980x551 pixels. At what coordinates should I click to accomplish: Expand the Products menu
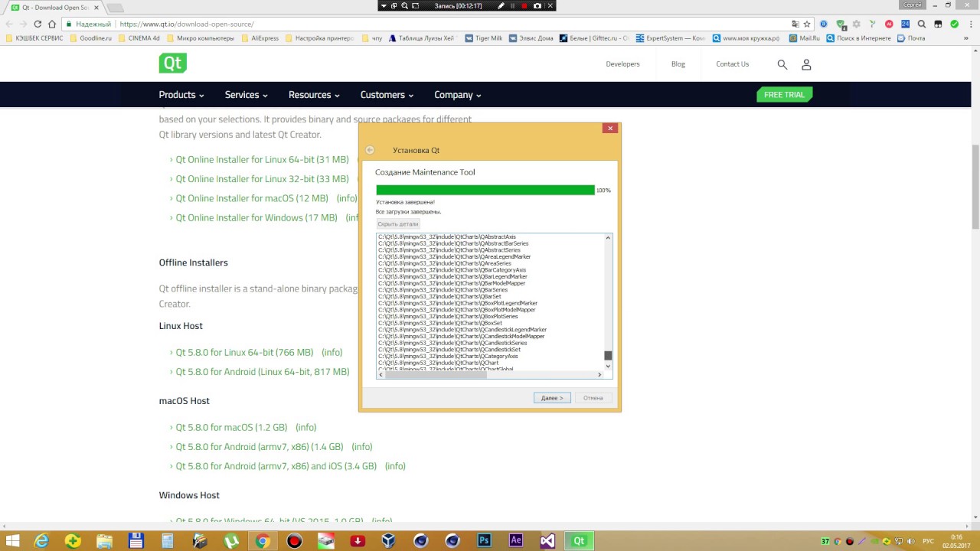(x=181, y=95)
